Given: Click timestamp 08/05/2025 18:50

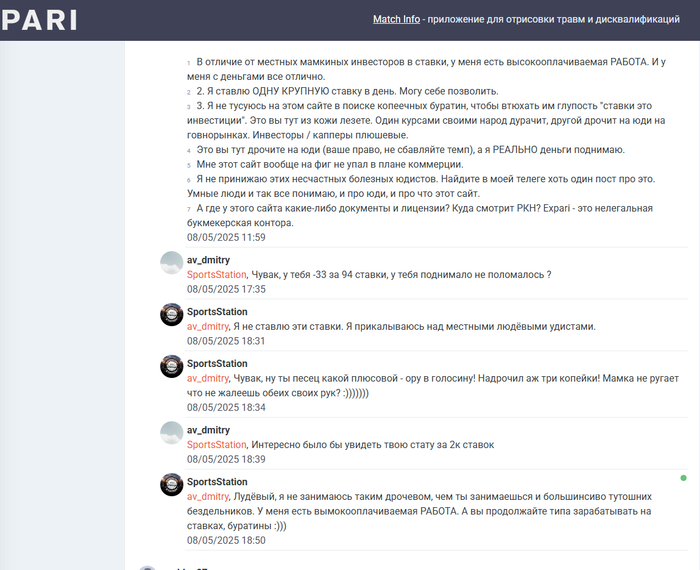Looking at the screenshot, I should coord(226,540).
